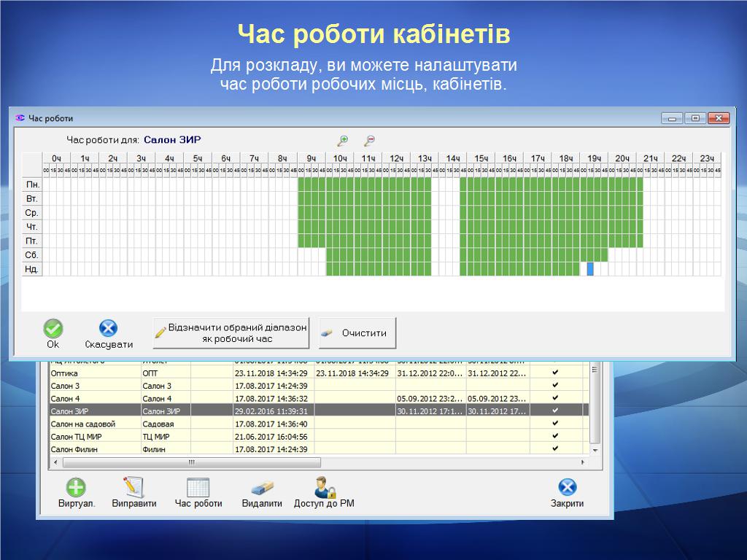Toggle the checkmark in the Салон 3 row
This screenshot has width=747, height=560.
coord(555,385)
